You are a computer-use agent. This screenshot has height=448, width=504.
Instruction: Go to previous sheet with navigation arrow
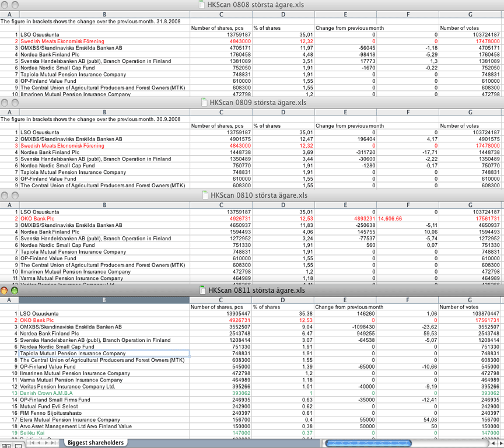click(39, 443)
